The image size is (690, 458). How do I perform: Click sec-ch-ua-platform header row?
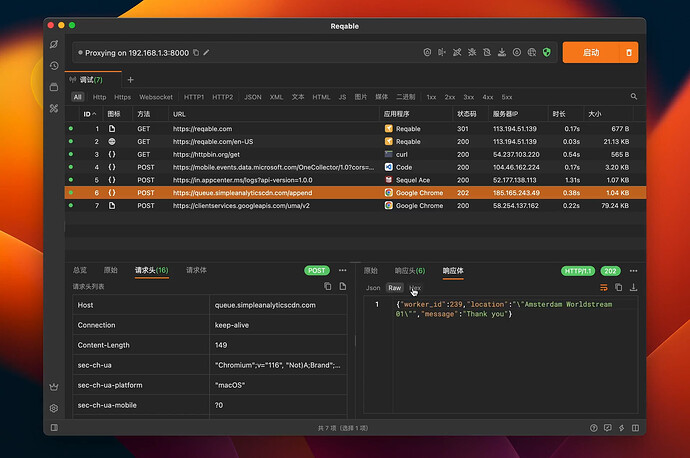(x=210, y=385)
